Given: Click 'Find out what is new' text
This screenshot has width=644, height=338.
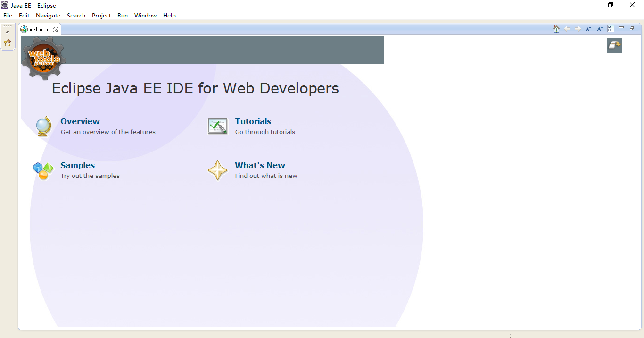Looking at the screenshot, I should (266, 176).
